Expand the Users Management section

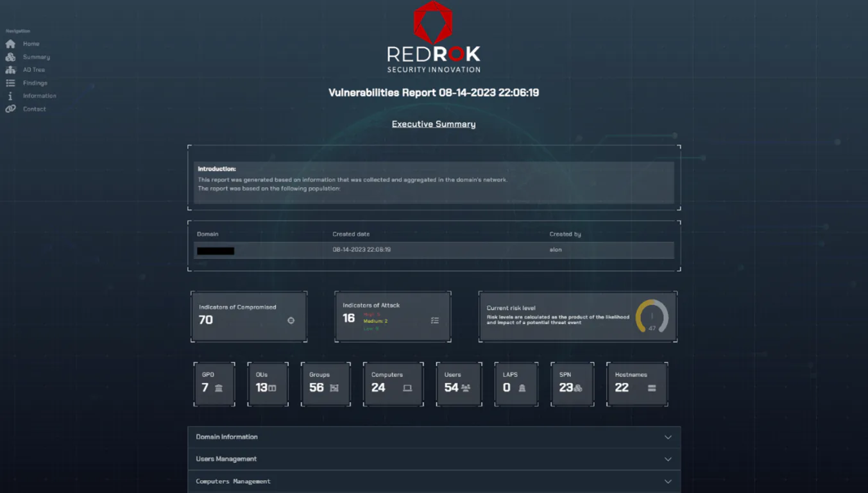(x=434, y=459)
